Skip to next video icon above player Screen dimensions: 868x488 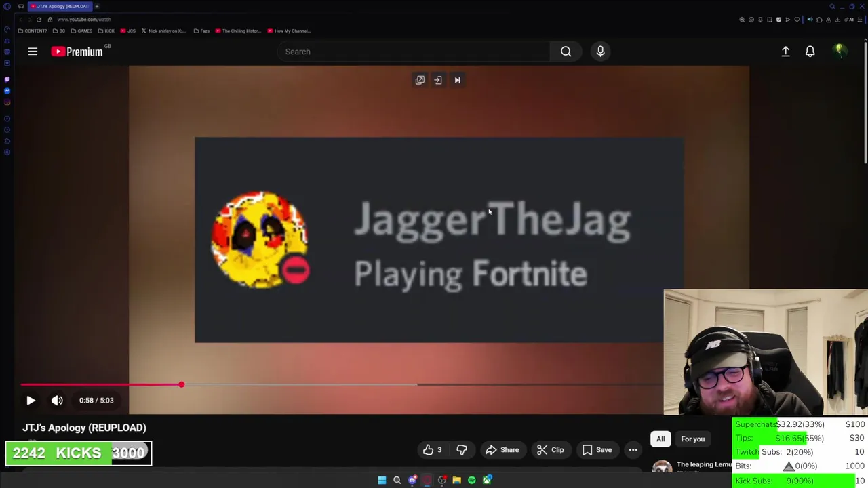click(x=457, y=80)
